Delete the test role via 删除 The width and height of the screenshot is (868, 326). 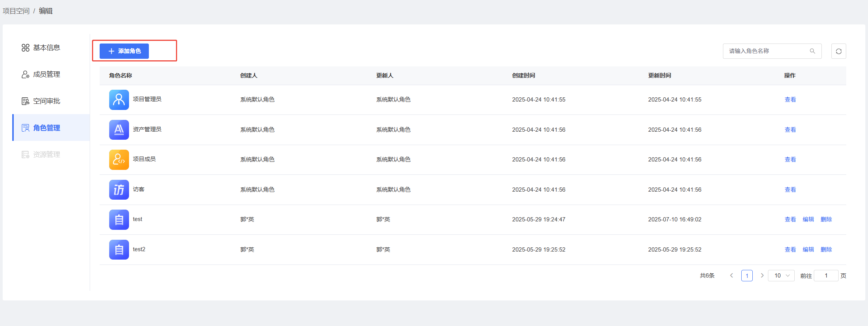[x=826, y=219]
